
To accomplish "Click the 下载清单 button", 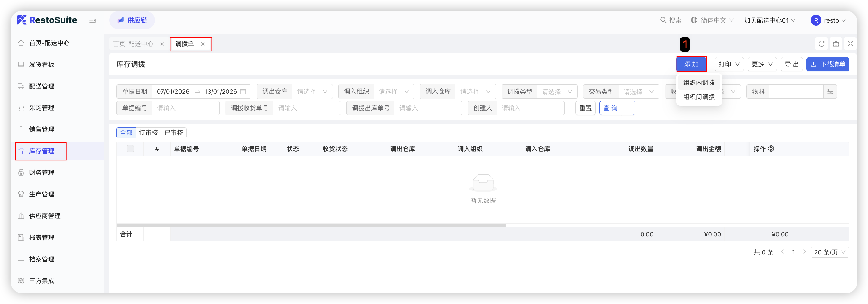I will (827, 65).
